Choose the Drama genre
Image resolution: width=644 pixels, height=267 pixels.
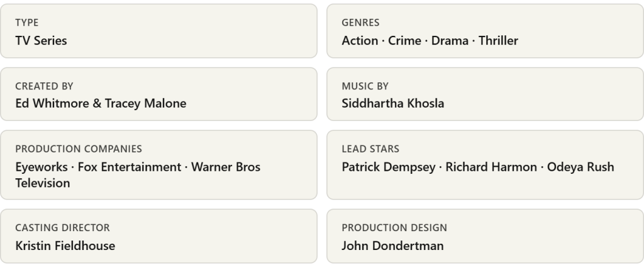click(x=450, y=41)
